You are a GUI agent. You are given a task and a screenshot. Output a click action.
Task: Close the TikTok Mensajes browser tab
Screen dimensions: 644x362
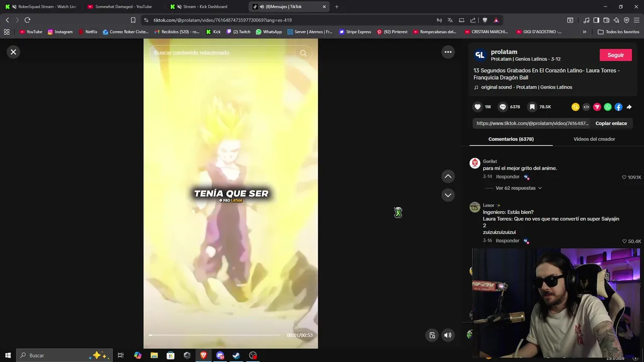(x=324, y=7)
